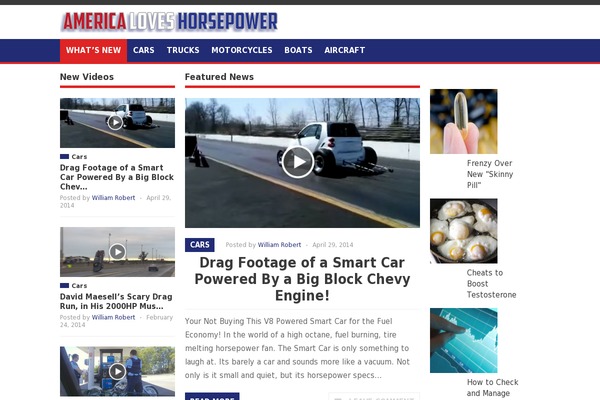
Task: Open the Motorcycles section
Action: pyautogui.click(x=242, y=50)
